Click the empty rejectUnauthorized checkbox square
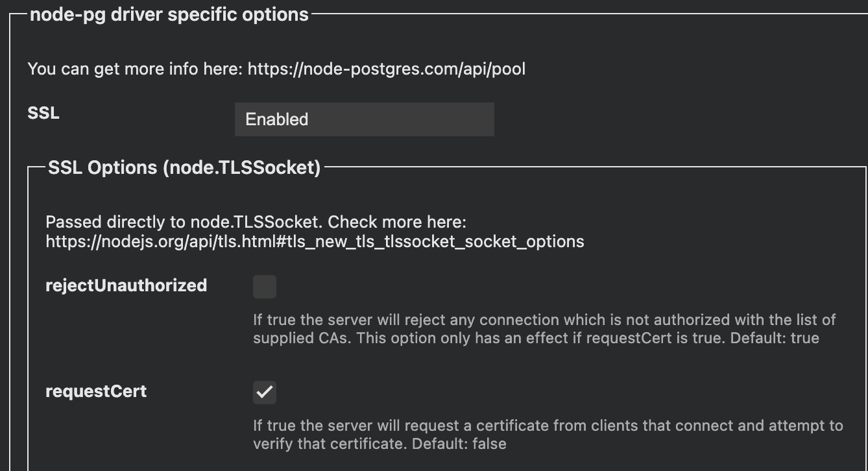 point(265,287)
